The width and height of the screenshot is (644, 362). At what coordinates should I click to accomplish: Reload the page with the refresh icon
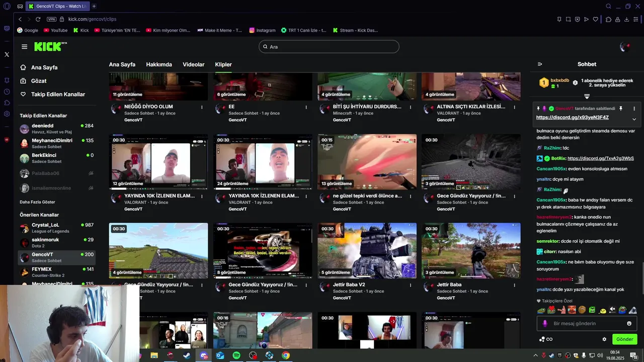(38, 19)
